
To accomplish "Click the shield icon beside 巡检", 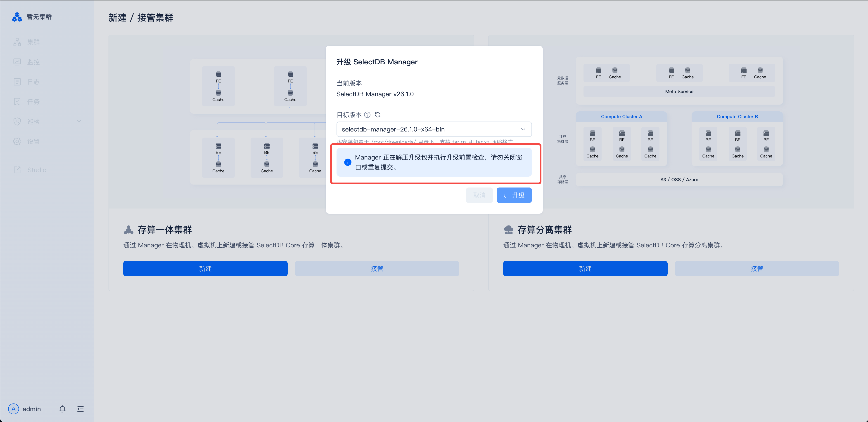I will pyautogui.click(x=17, y=122).
